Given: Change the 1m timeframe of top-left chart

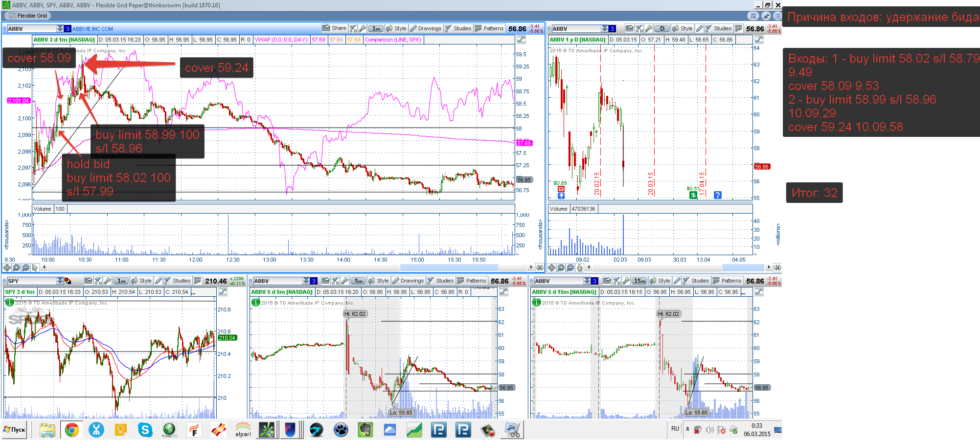Looking at the screenshot, I should coord(376,28).
